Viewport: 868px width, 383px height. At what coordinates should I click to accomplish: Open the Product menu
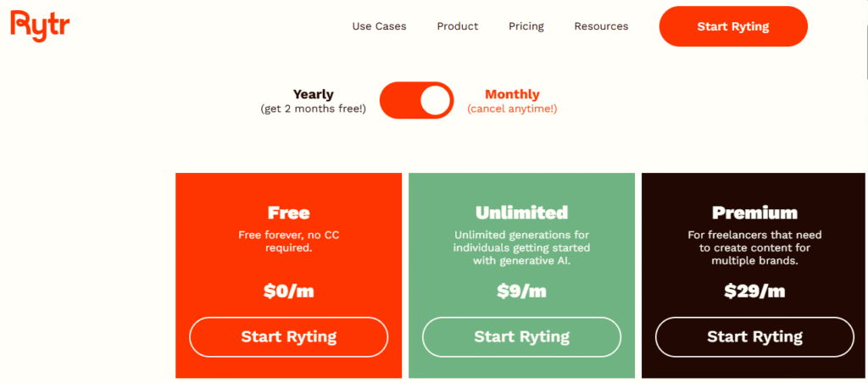click(x=457, y=26)
